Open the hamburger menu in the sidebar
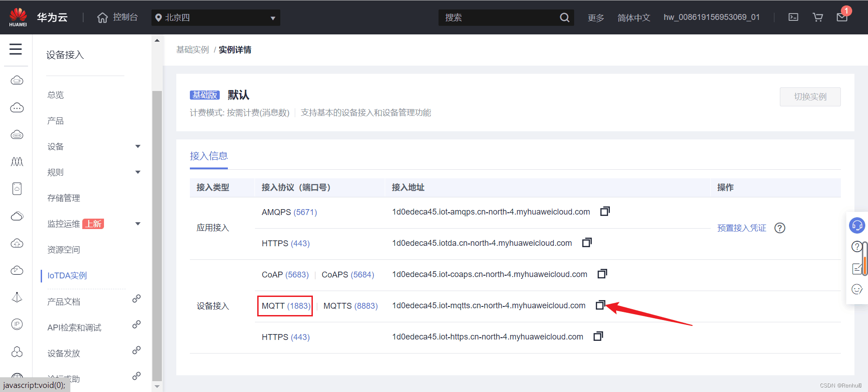 tap(16, 49)
